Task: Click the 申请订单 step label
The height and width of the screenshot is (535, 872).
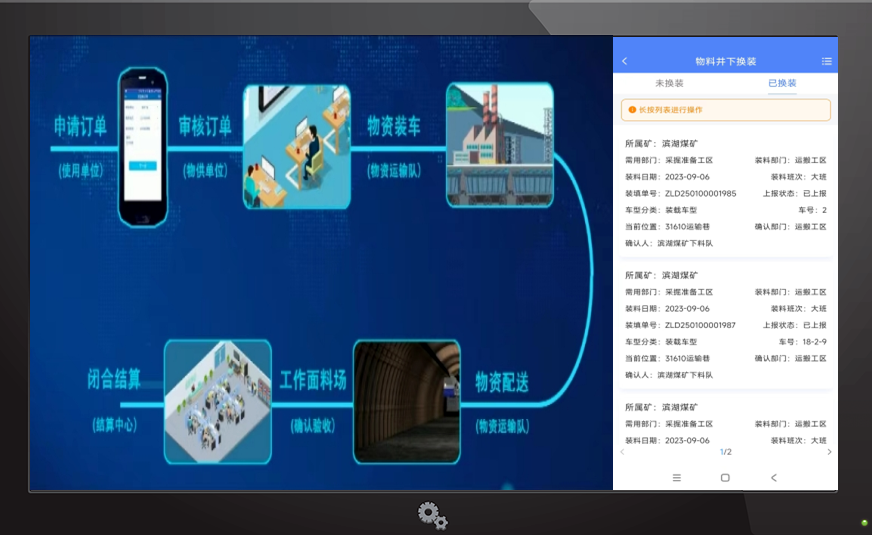Action: (80, 126)
